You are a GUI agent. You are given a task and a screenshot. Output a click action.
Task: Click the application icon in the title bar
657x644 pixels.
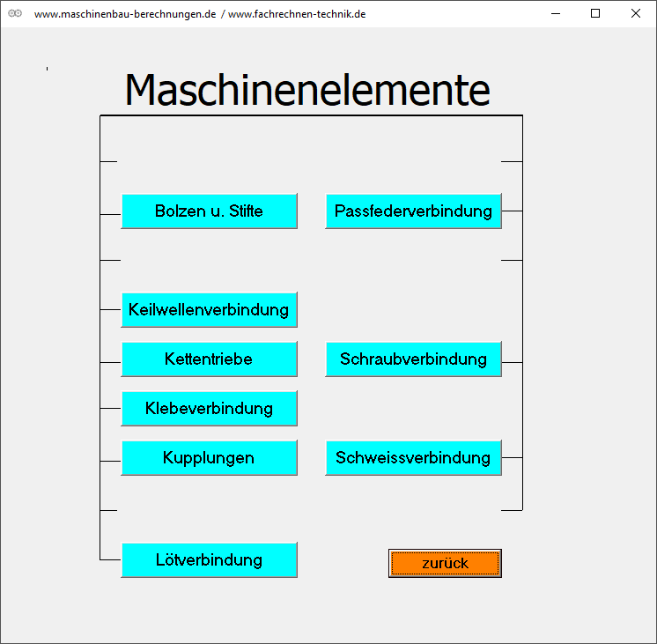15,13
